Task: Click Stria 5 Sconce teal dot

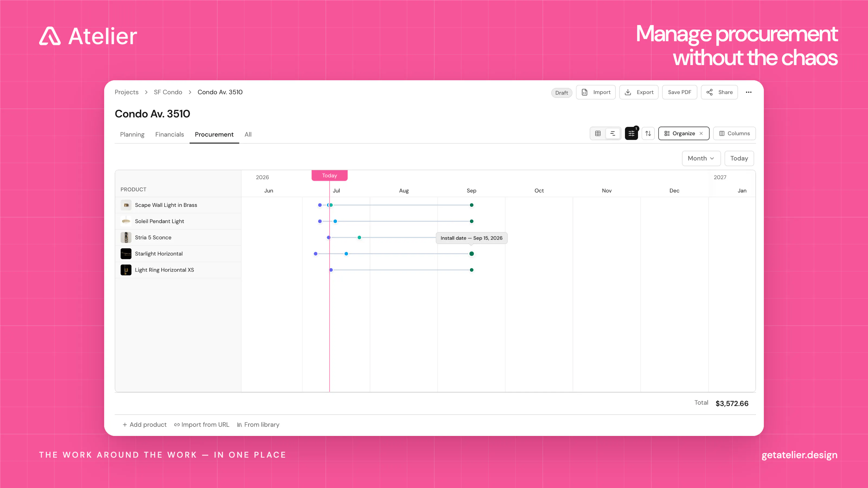Action: pyautogui.click(x=359, y=237)
